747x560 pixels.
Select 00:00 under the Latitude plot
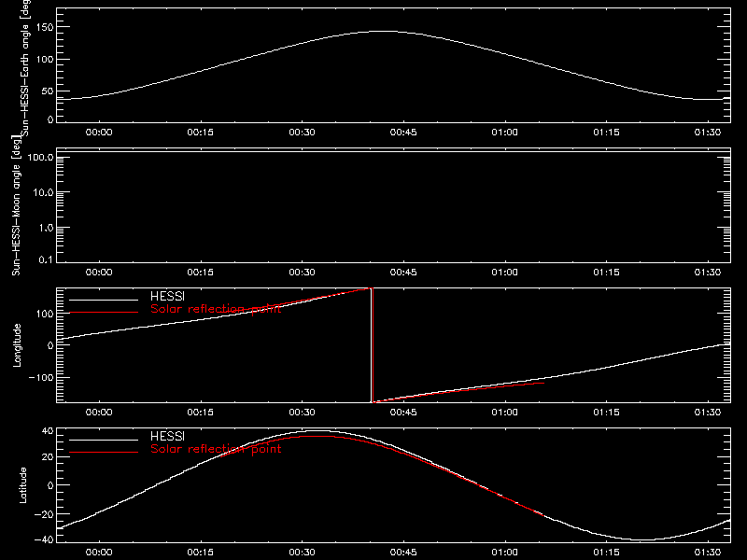click(x=99, y=553)
